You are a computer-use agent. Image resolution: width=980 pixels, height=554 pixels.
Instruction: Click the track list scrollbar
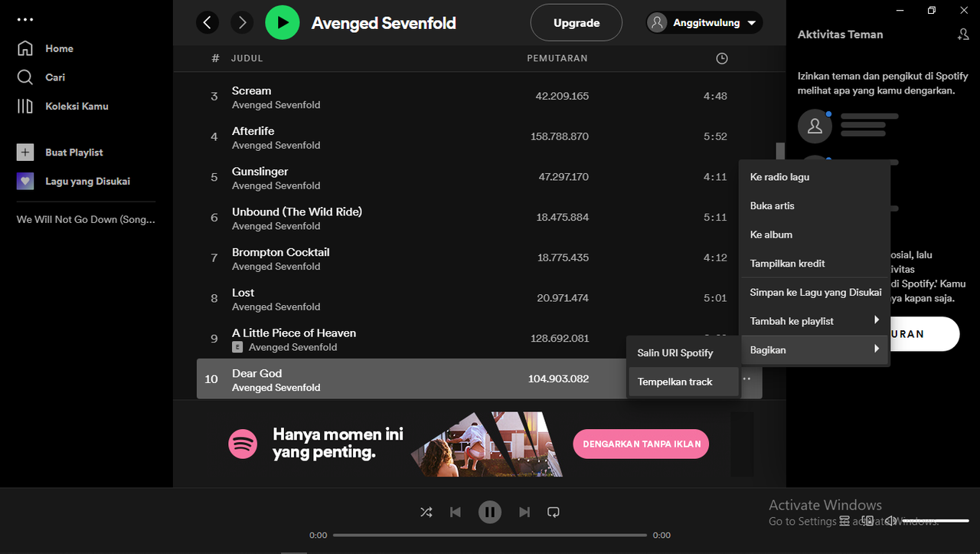(780, 152)
